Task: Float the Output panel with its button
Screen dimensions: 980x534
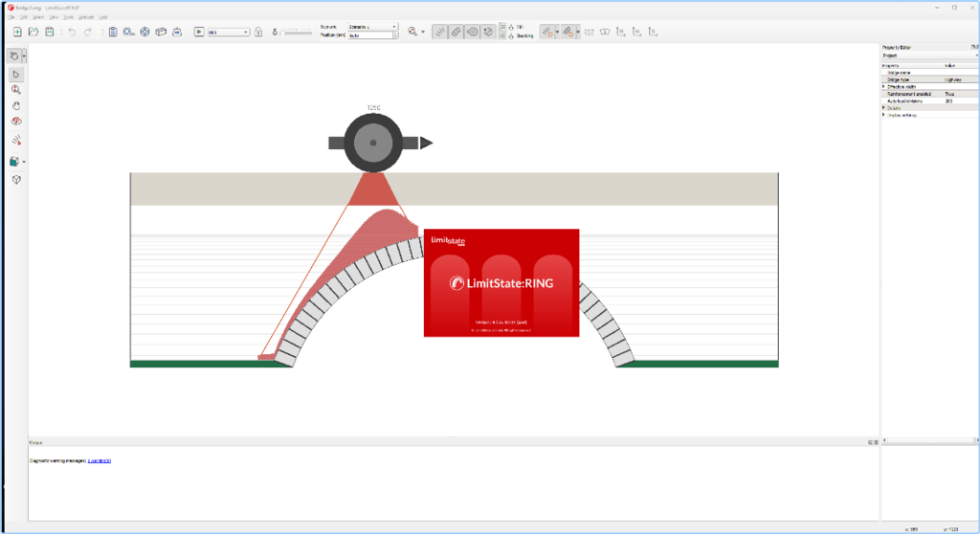Action: click(871, 443)
